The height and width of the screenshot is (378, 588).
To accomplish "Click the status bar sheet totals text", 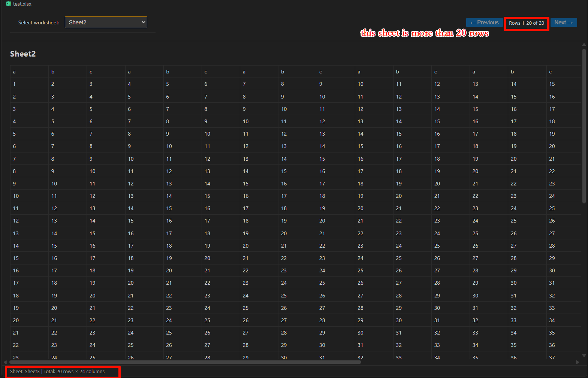I will point(57,372).
